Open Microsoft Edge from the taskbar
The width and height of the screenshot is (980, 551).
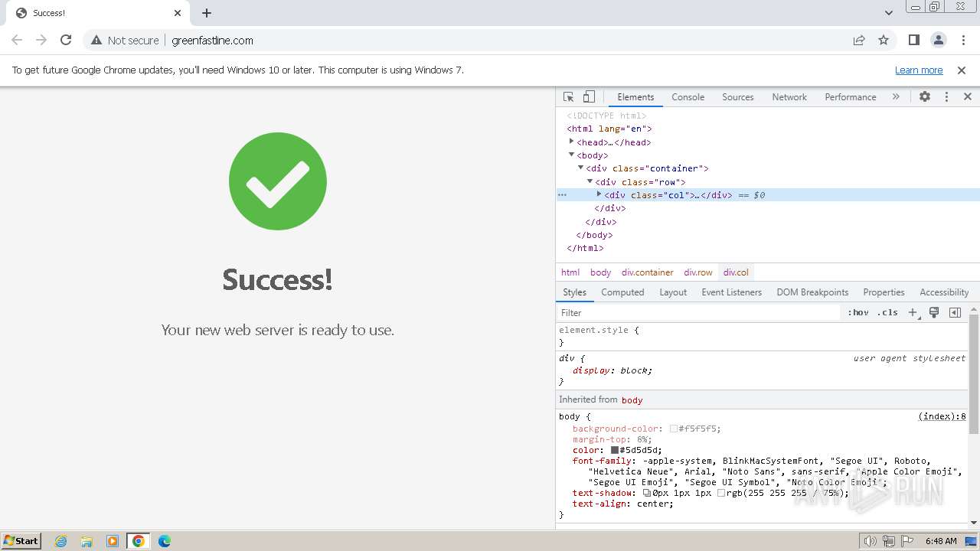tap(165, 541)
